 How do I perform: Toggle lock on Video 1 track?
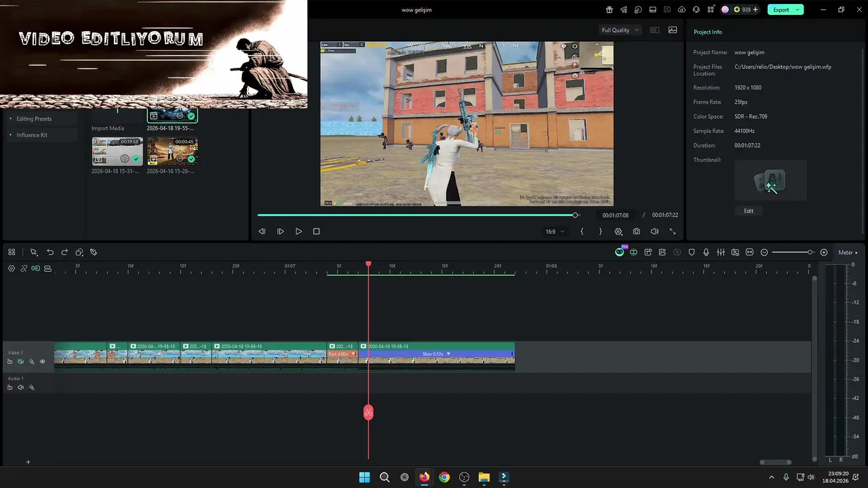[9, 362]
